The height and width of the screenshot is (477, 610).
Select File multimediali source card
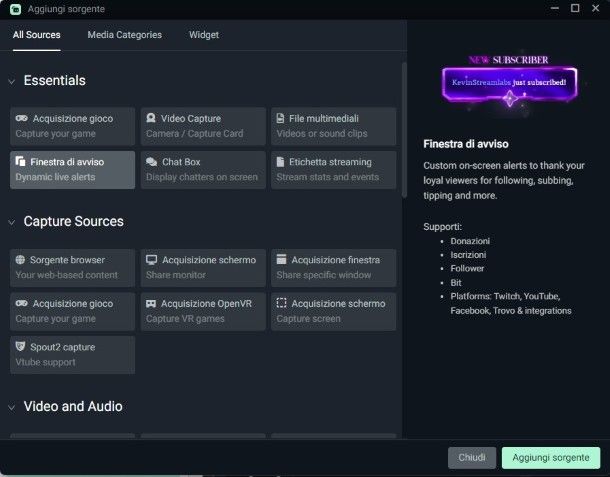pos(333,126)
